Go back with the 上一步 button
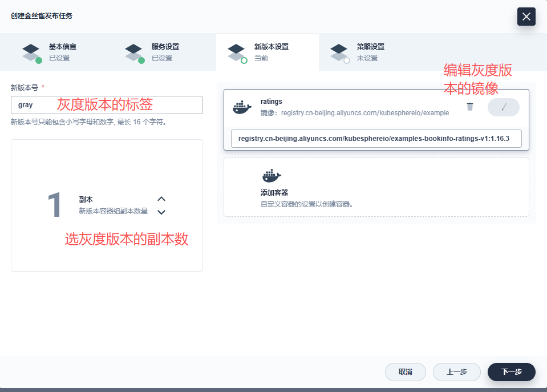The image size is (547, 392). [x=456, y=371]
